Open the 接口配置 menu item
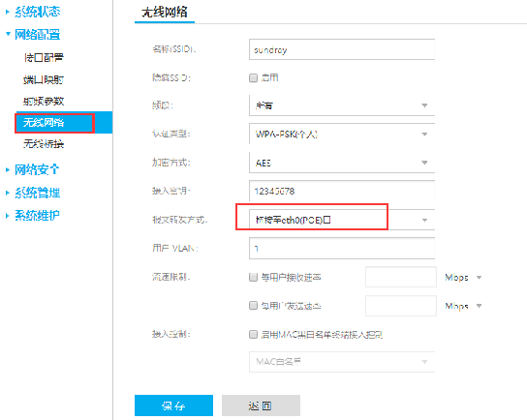 pyautogui.click(x=44, y=57)
